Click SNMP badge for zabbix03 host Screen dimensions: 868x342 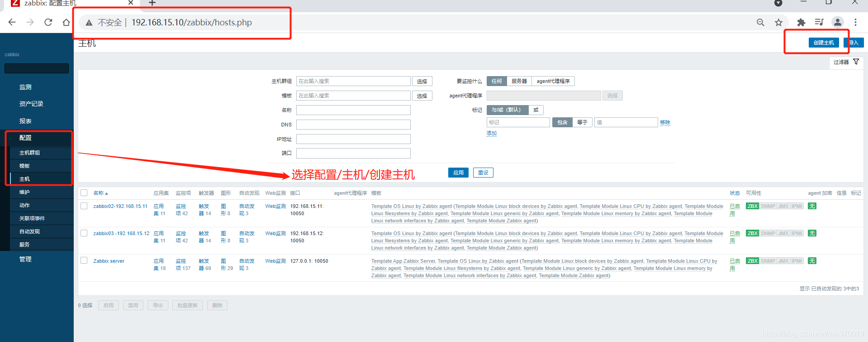(x=768, y=233)
